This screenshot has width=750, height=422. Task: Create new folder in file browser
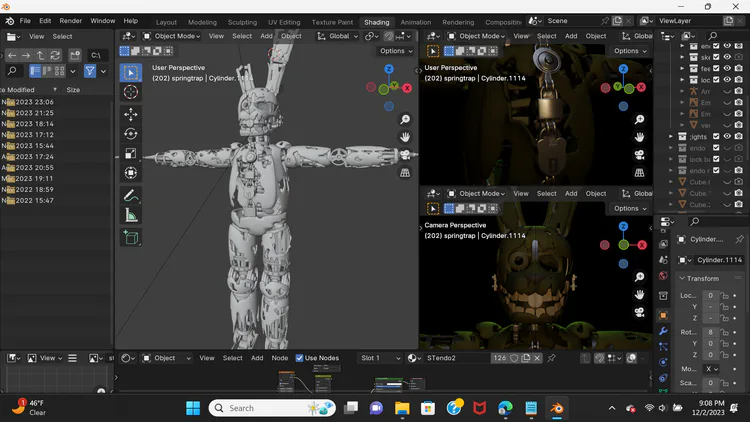(x=75, y=56)
